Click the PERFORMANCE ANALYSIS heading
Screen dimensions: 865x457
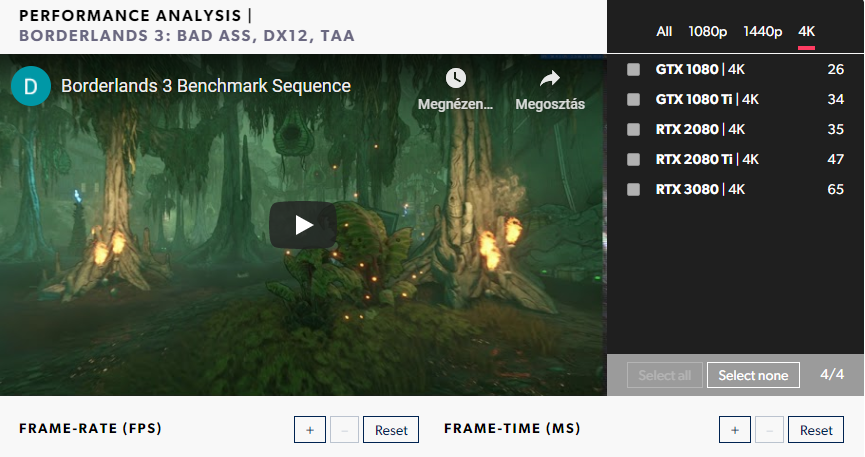point(130,15)
